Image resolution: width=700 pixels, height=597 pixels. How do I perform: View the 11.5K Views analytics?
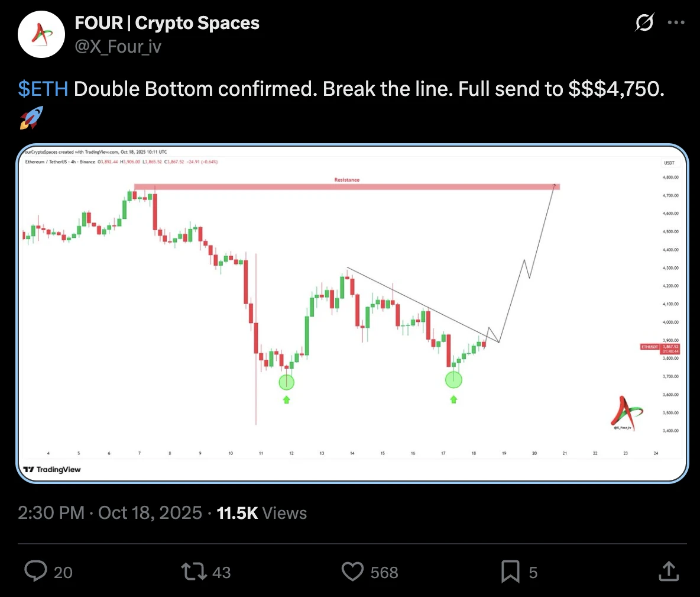[262, 512]
